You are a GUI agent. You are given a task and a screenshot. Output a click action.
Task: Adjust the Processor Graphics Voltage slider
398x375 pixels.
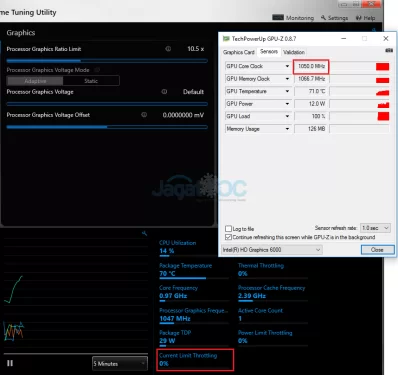(107, 104)
